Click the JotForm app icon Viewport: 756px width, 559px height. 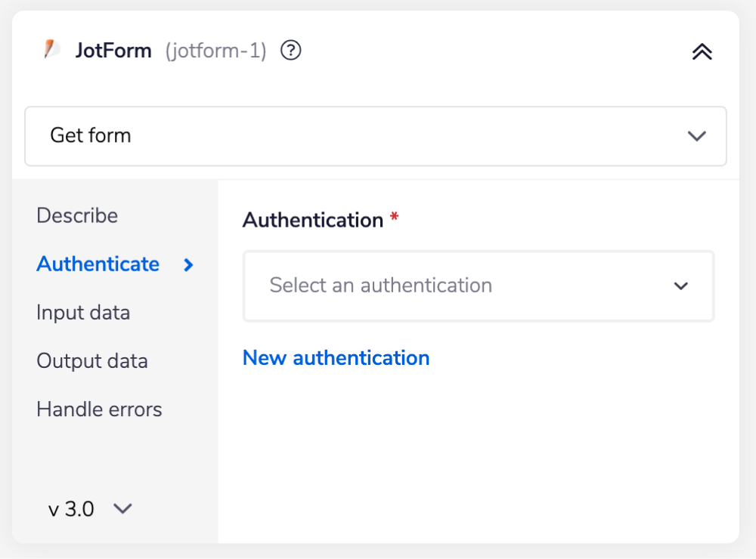click(x=50, y=50)
